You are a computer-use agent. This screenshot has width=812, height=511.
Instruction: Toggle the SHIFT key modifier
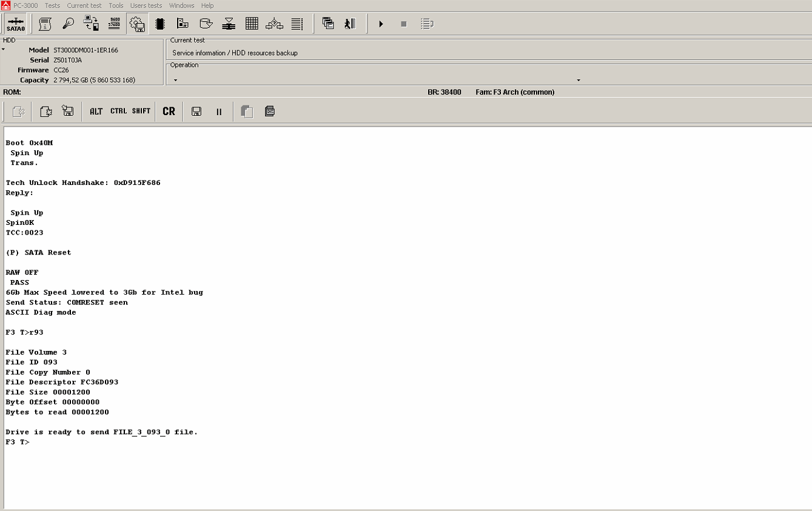click(x=141, y=112)
